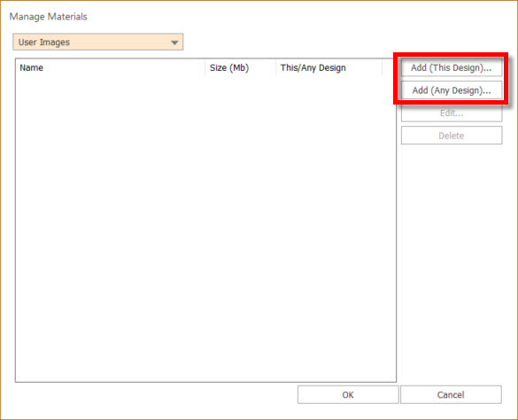This screenshot has width=518, height=420.
Task: Click the Add (This Design)... button
Action: (452, 67)
